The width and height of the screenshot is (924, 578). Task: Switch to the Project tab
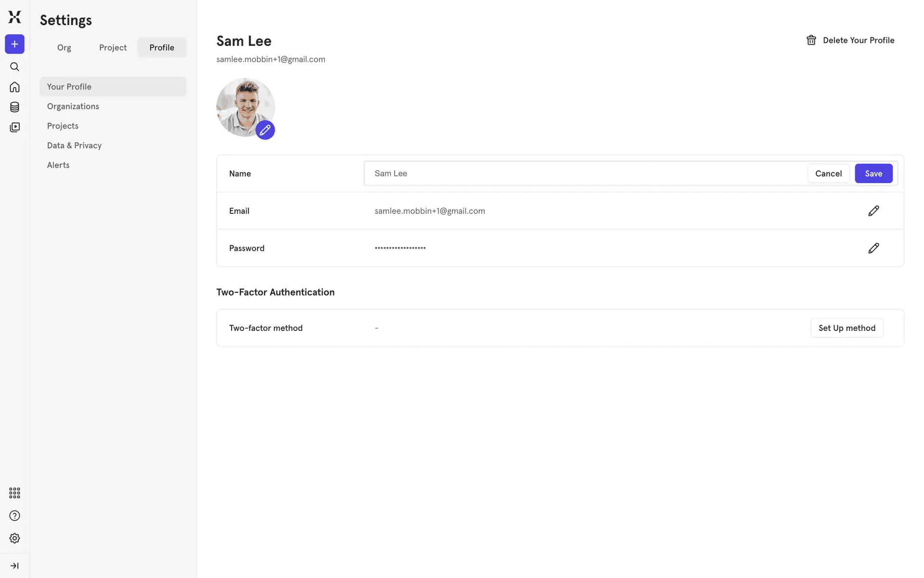(113, 48)
